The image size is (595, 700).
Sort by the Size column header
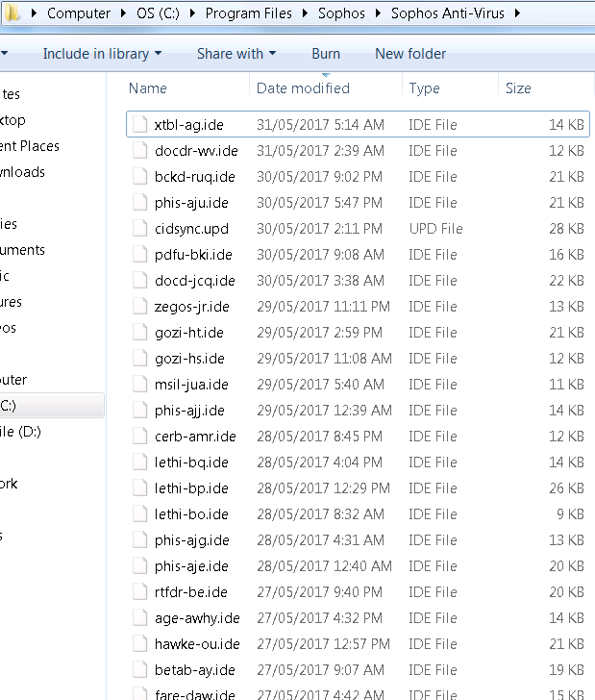point(518,87)
